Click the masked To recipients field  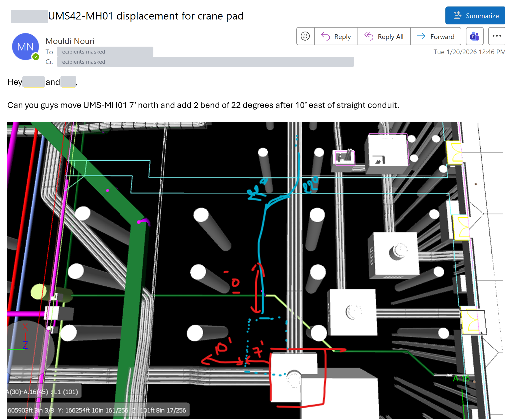coord(105,52)
